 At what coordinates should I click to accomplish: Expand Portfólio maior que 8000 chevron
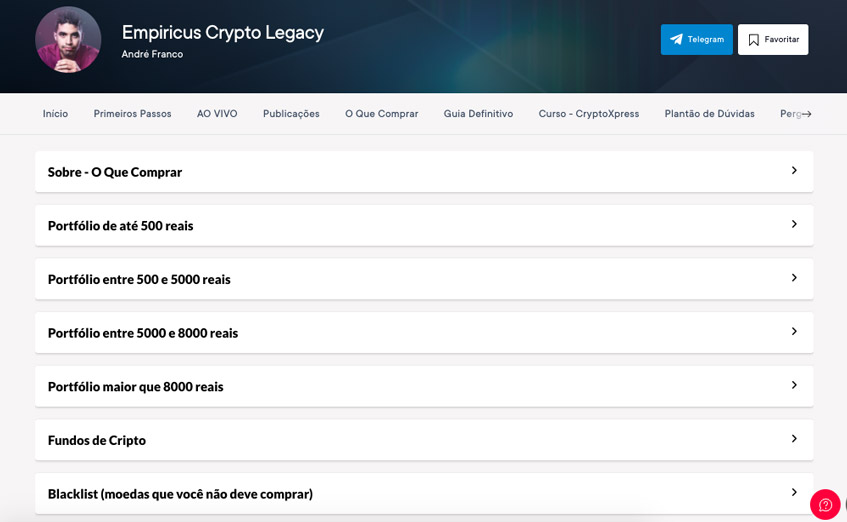tap(794, 386)
